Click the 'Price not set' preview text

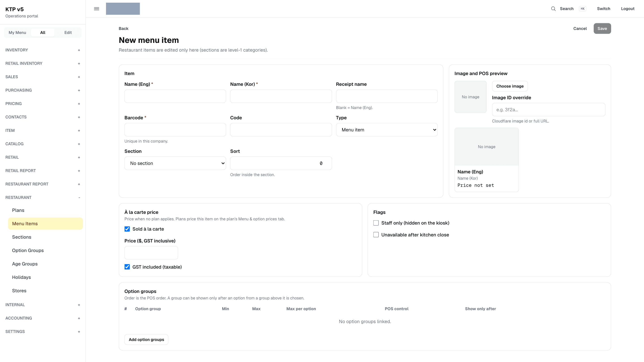(x=475, y=185)
